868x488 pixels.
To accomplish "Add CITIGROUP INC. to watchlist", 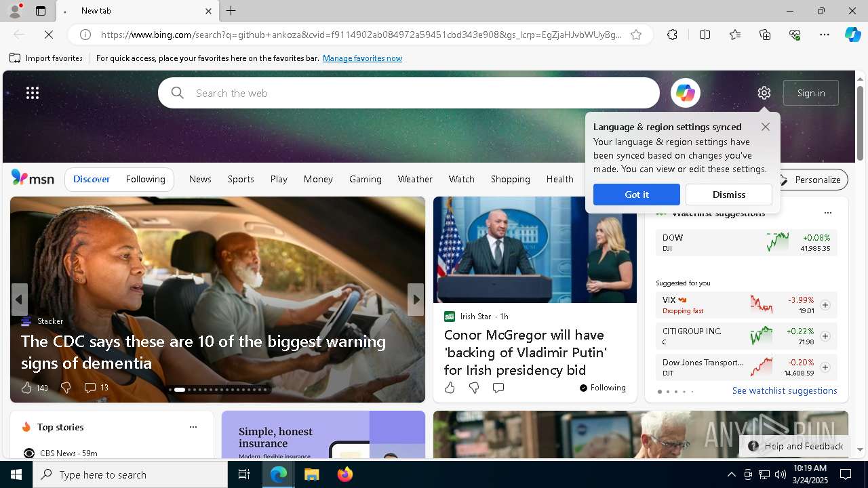I will (x=825, y=336).
